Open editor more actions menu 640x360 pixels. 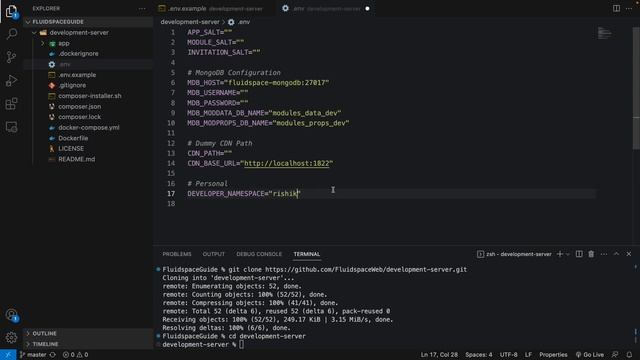[x=629, y=8]
